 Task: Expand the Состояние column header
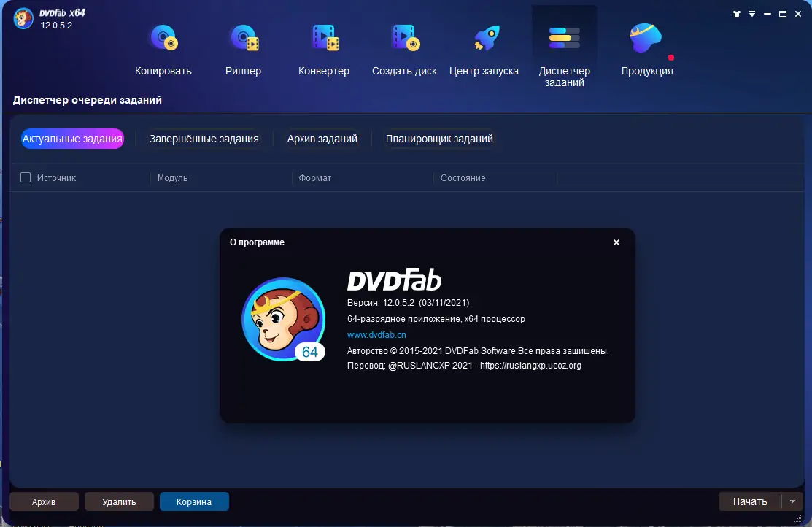pyautogui.click(x=463, y=177)
